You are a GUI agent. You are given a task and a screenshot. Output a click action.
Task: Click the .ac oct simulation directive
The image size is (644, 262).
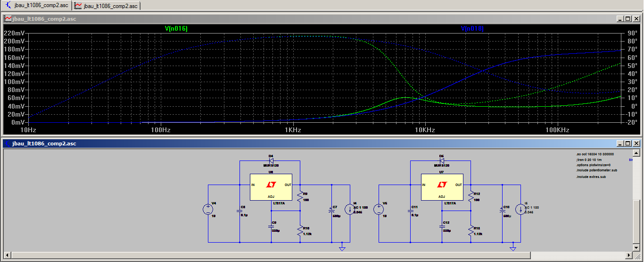coord(594,154)
